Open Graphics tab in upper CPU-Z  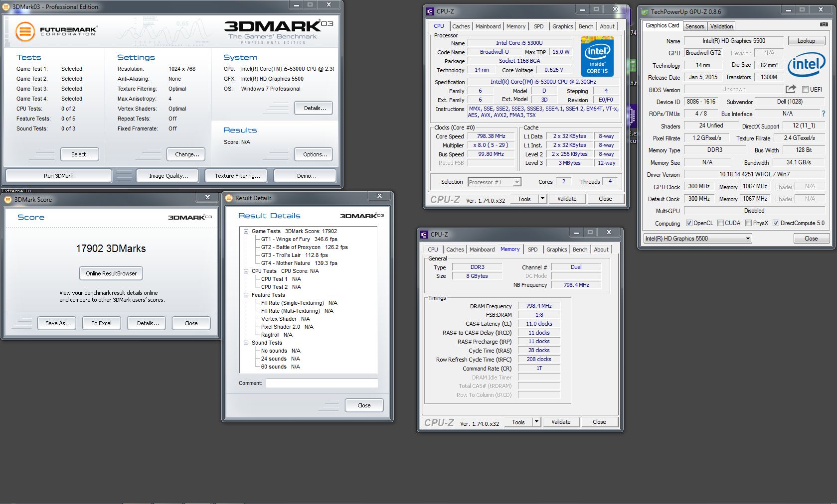[562, 26]
